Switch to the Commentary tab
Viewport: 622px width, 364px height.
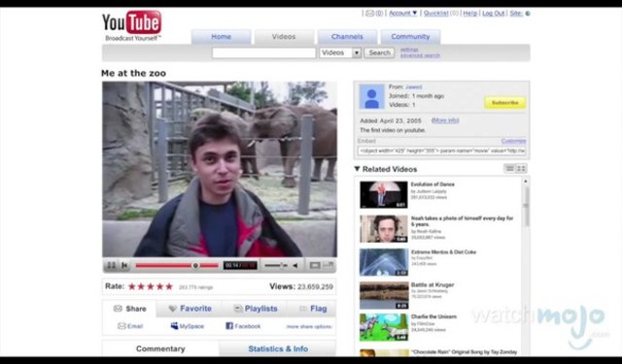(x=160, y=348)
